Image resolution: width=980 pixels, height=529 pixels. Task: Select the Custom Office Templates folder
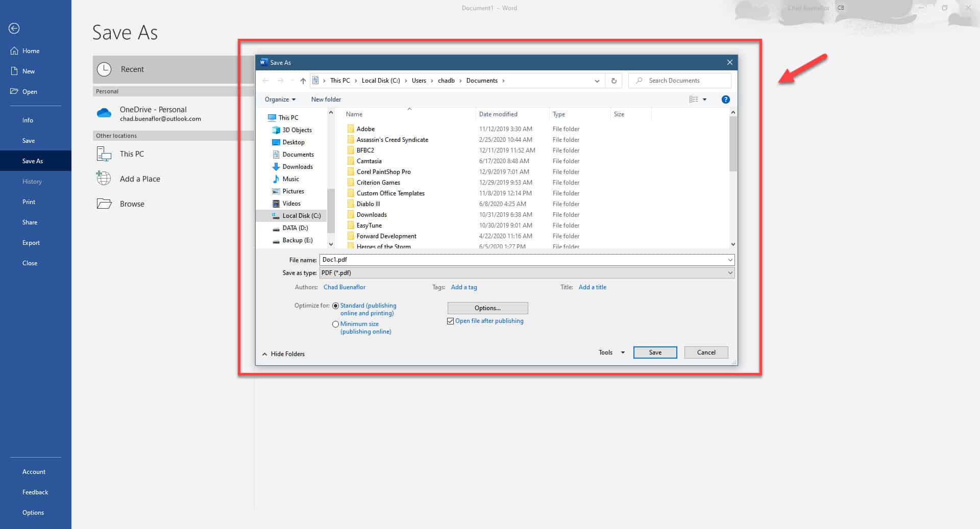(x=390, y=193)
